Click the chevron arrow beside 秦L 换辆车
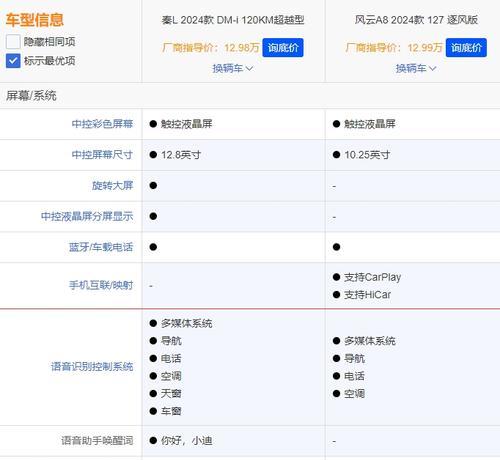The image size is (500, 460). point(249,69)
